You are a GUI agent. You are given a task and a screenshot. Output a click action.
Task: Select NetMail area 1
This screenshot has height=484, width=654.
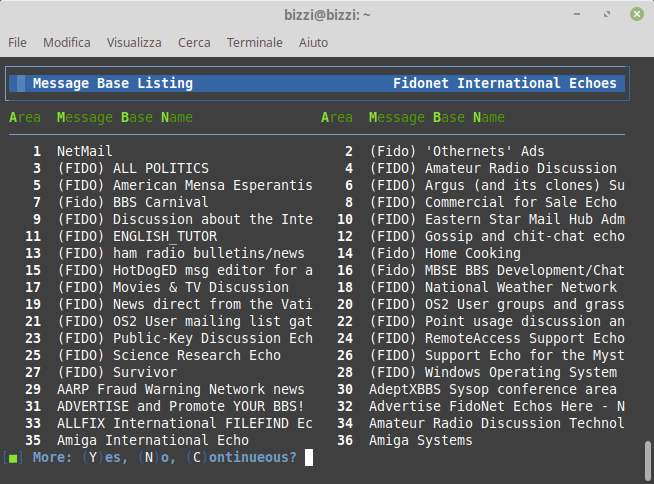(x=84, y=151)
